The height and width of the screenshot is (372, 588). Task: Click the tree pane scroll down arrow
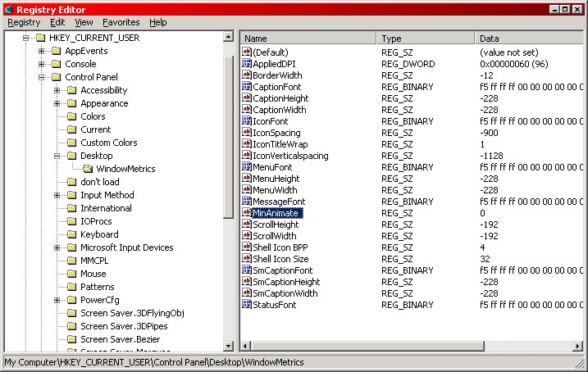pos(228,346)
